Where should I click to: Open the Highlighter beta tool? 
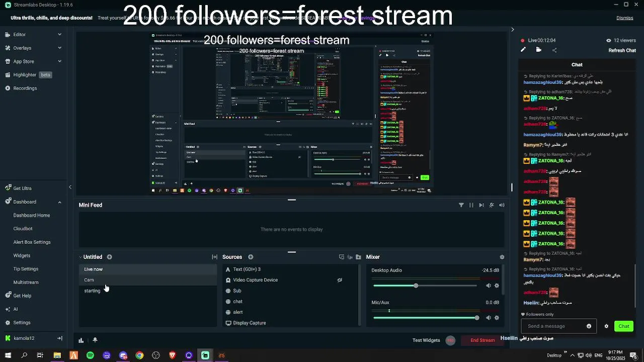pos(28,75)
